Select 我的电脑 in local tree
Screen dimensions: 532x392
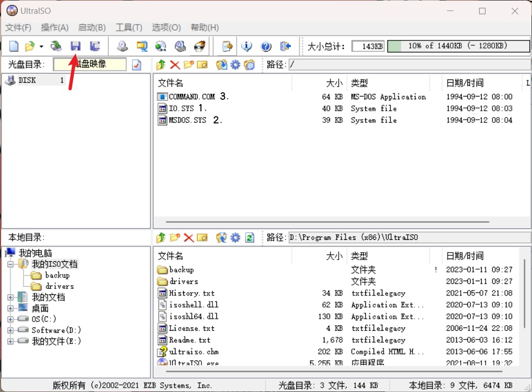(35, 253)
